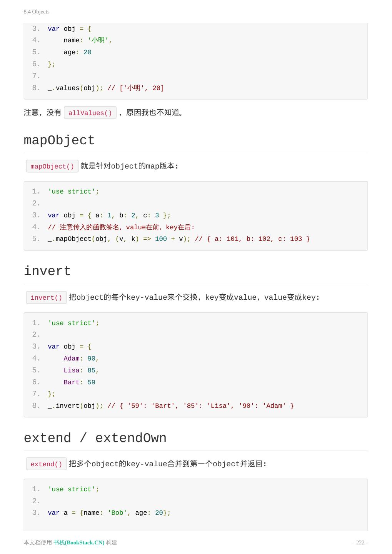Click the mapObject() inline code tag

[52, 166]
